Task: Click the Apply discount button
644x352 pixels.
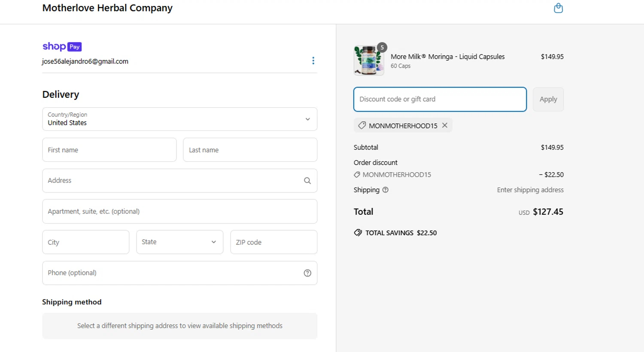Action: (x=548, y=99)
